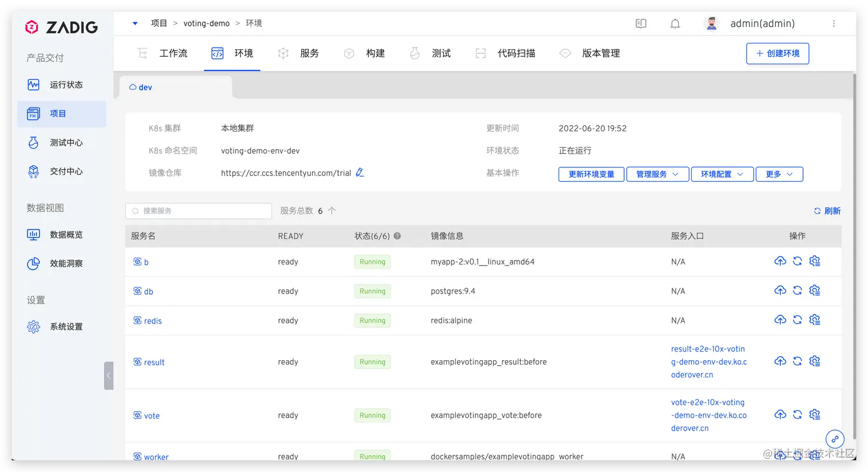Click the voting-demo breadcrumb
868x472 pixels.
click(x=207, y=24)
